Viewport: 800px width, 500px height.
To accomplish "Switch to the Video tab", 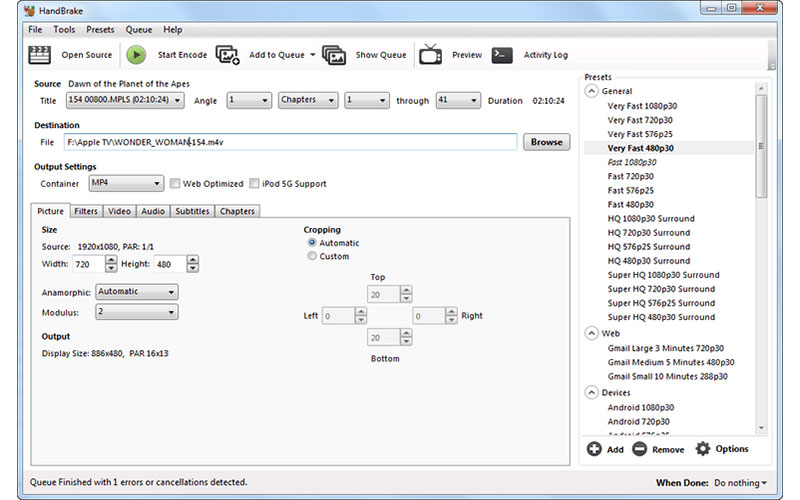I will (119, 211).
